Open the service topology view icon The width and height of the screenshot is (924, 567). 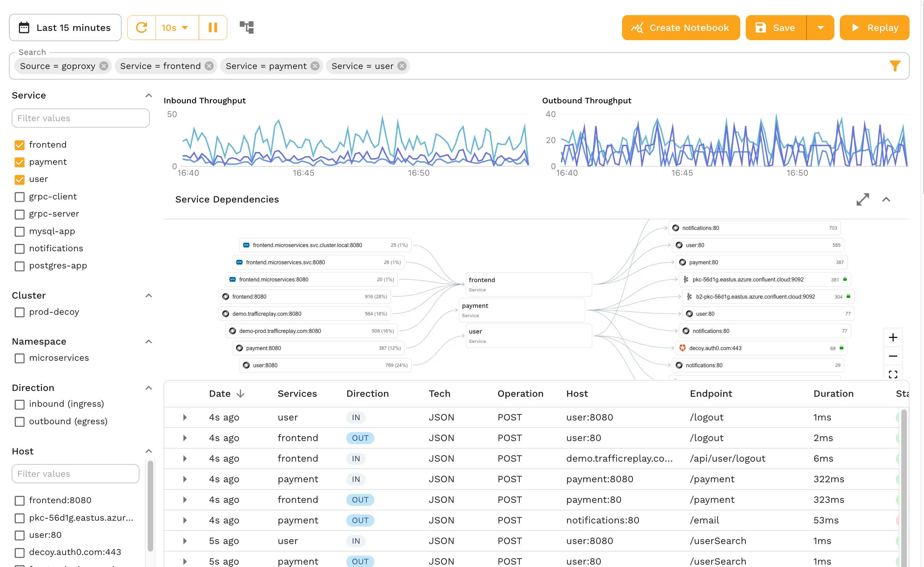pyautogui.click(x=247, y=27)
